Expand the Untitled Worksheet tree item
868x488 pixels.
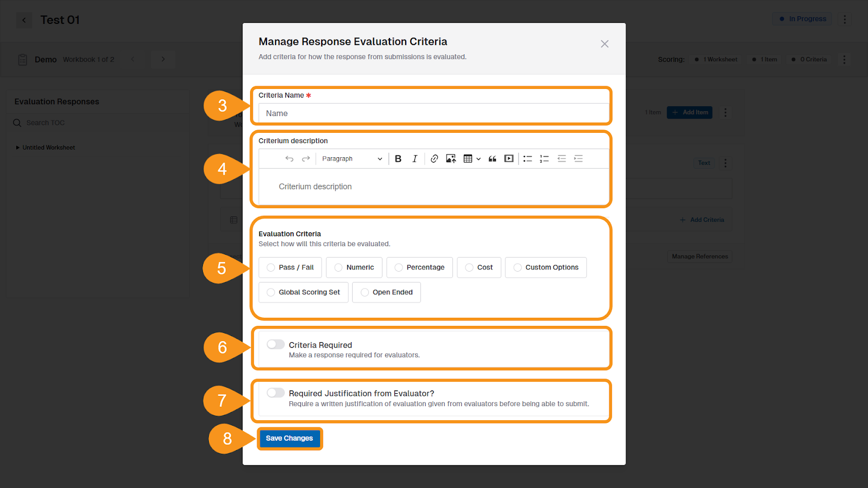[17, 147]
